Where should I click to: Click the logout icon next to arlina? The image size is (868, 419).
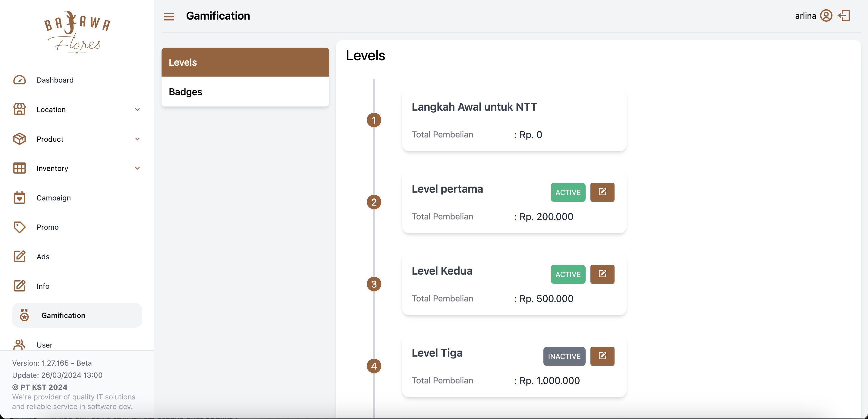(x=844, y=15)
